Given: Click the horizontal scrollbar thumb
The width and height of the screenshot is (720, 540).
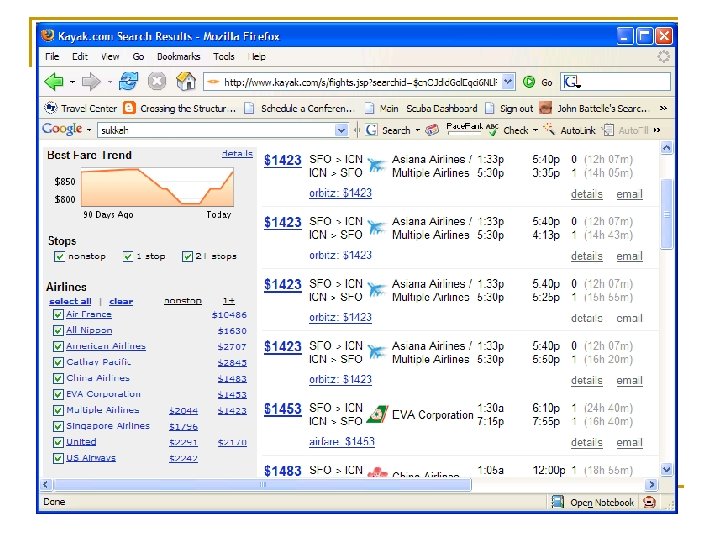Looking at the screenshot, I should (x=262, y=484).
